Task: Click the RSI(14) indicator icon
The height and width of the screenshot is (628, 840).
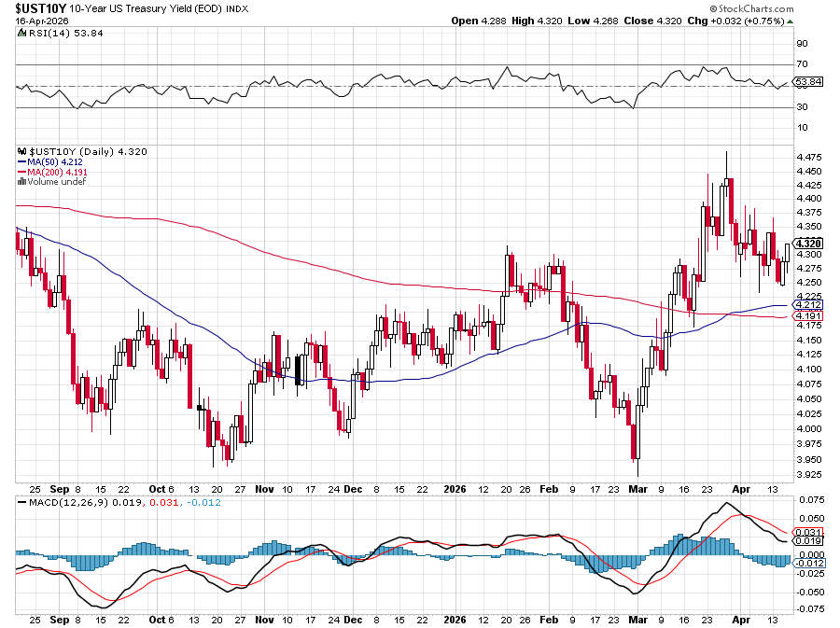Action: tap(21, 34)
